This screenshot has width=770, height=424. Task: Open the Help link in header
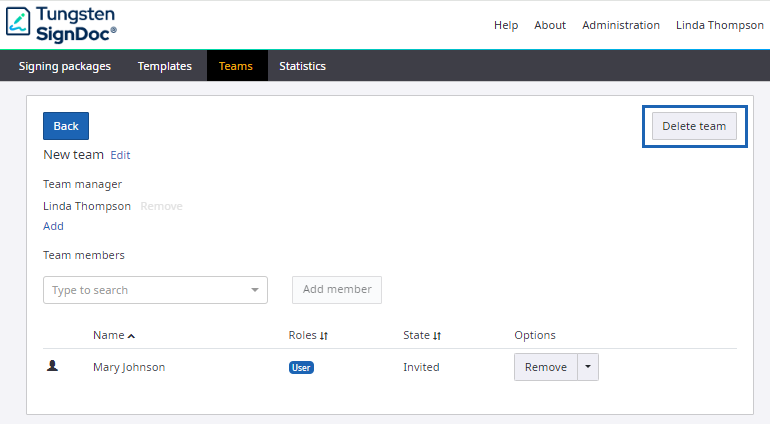coord(505,25)
